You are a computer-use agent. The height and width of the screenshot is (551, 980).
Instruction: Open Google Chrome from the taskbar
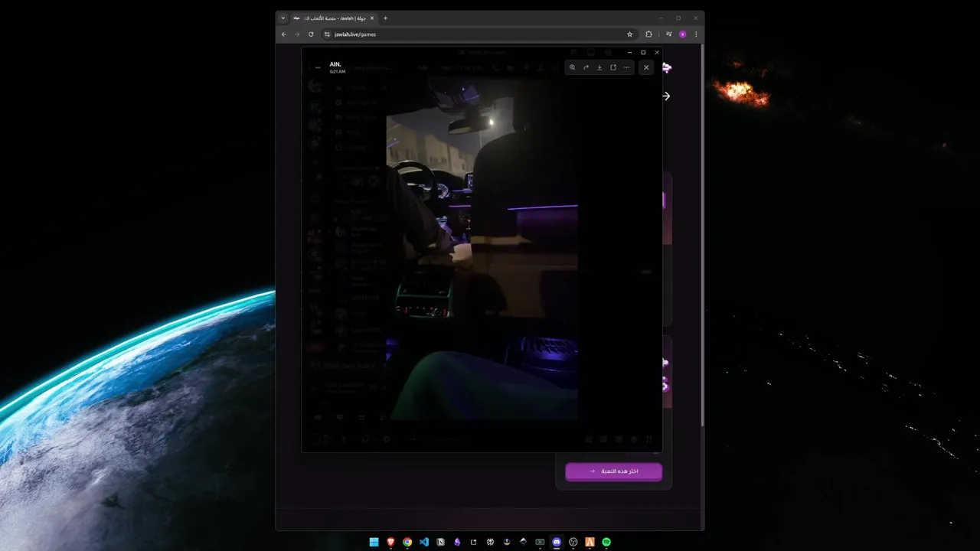(x=407, y=542)
